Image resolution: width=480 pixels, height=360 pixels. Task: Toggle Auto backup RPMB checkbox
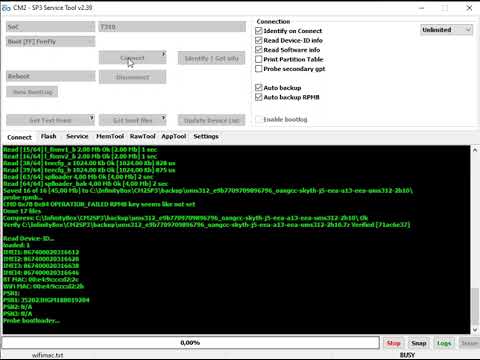click(259, 97)
